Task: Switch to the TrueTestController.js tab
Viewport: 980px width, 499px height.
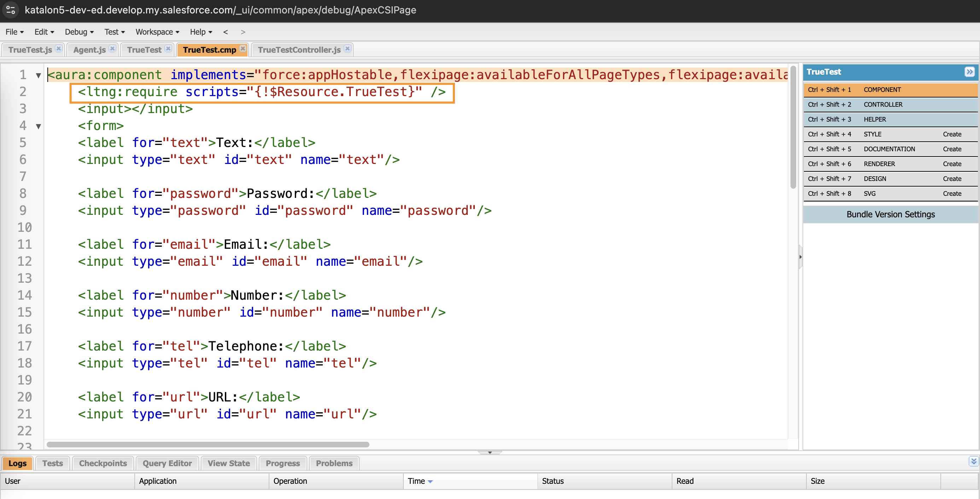Action: (x=299, y=50)
